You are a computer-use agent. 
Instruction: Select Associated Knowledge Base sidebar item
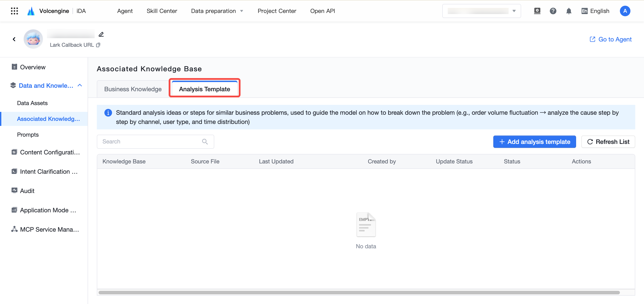tap(44, 119)
